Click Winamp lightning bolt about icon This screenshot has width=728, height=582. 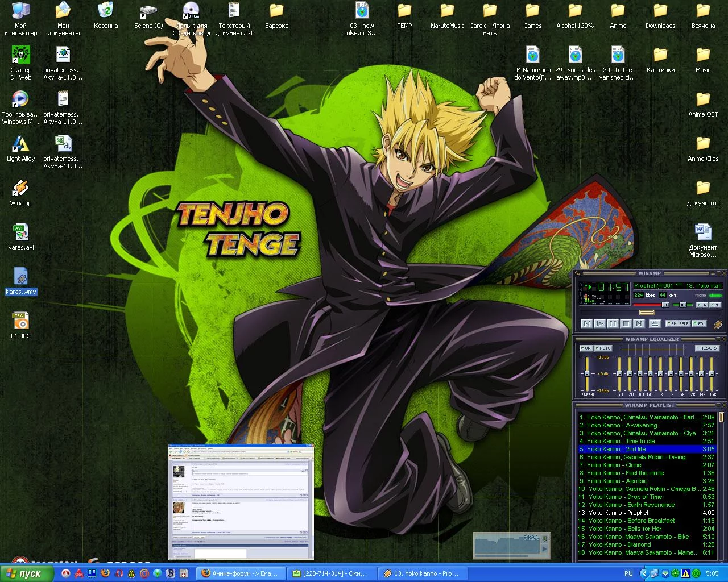point(718,325)
